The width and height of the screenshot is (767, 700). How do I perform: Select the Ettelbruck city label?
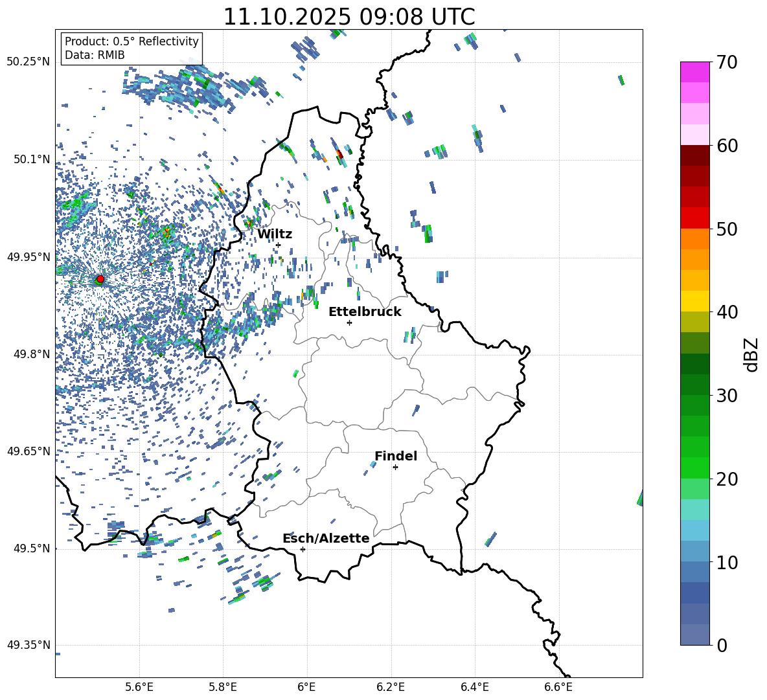click(x=365, y=311)
